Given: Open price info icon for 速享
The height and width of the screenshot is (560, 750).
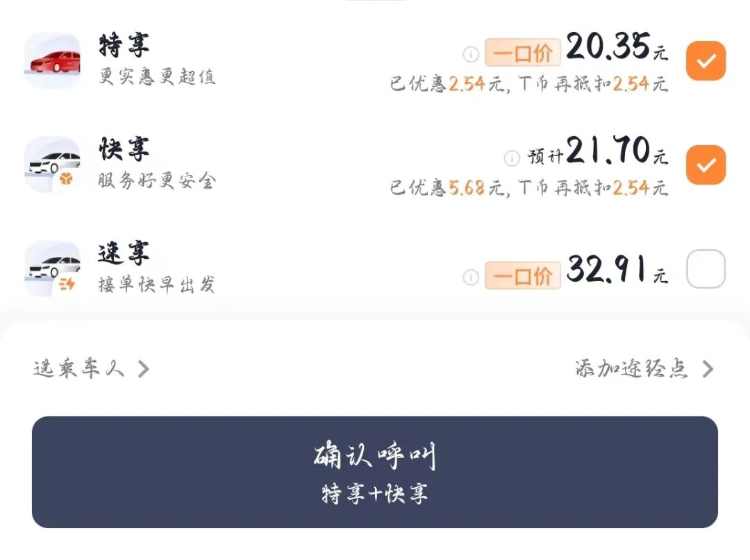Looking at the screenshot, I should click(x=471, y=278).
